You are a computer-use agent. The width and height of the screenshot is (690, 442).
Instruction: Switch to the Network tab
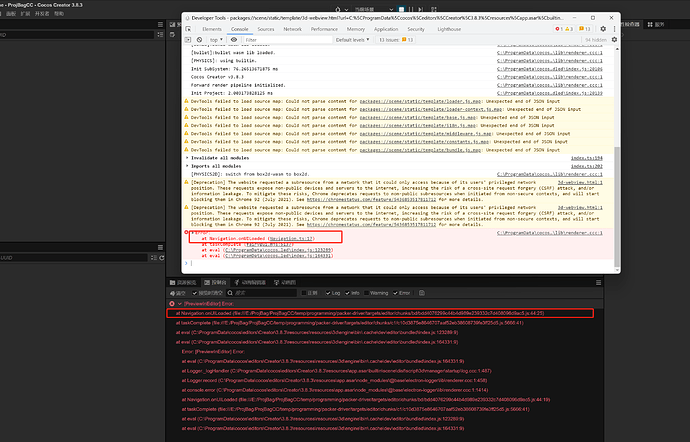pos(293,29)
